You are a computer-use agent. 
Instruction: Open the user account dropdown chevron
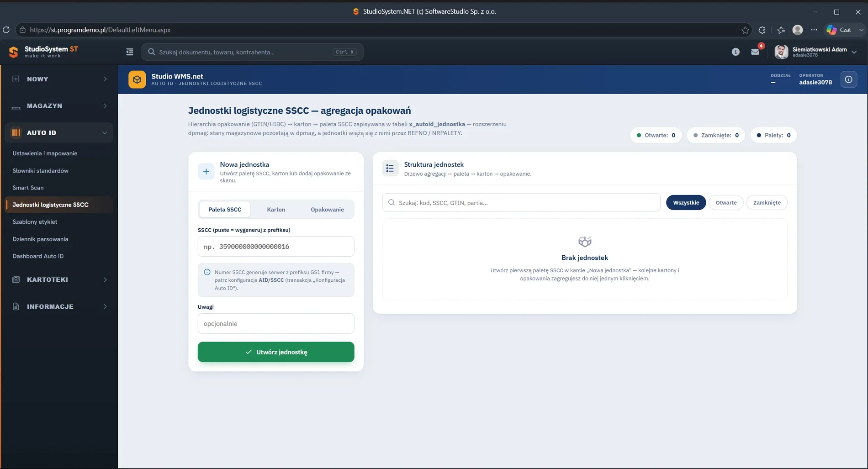[x=854, y=52]
